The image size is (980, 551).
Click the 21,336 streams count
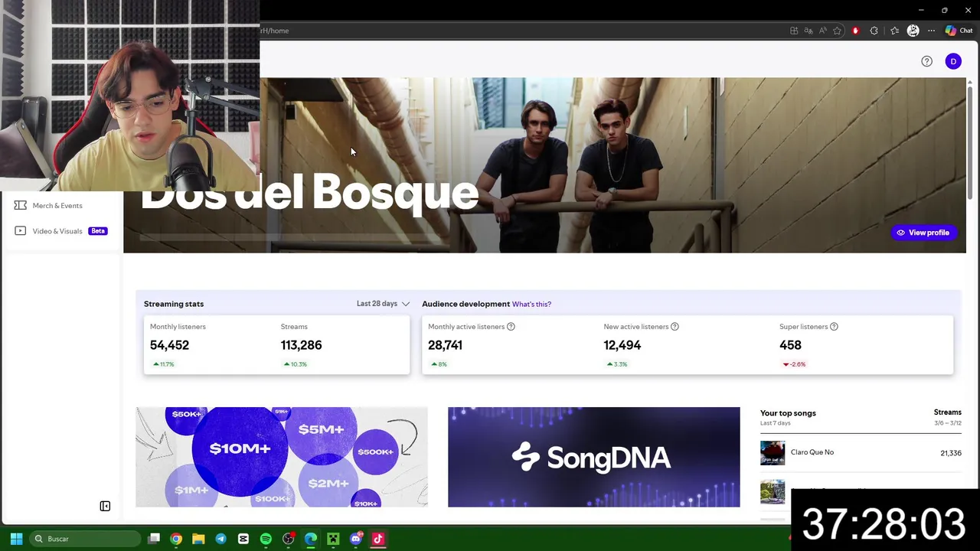[950, 453]
